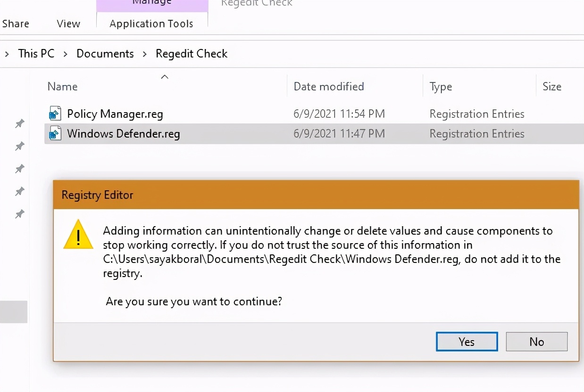Image resolution: width=584 pixels, height=392 pixels.
Task: Navigate to Documents via the breadcrumb
Action: [x=105, y=54]
